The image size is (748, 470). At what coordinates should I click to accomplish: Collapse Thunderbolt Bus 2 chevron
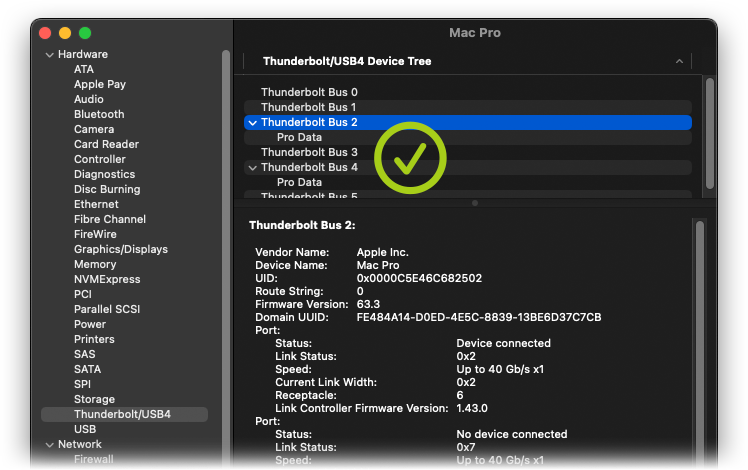coord(253,123)
